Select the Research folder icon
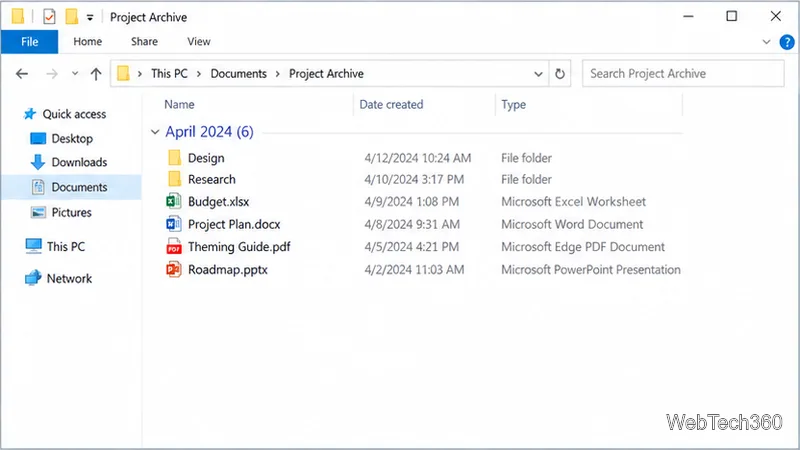This screenshot has width=800, height=450. [174, 179]
